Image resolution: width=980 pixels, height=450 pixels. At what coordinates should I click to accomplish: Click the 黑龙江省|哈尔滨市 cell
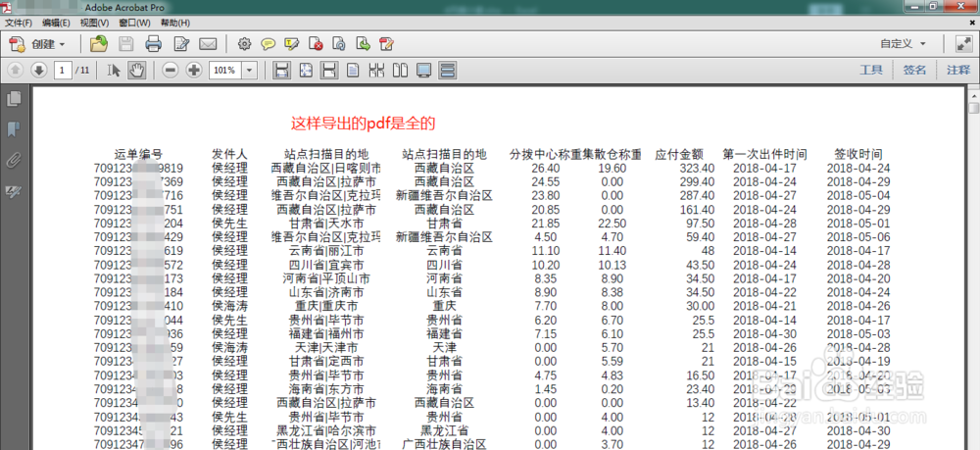pos(326,430)
